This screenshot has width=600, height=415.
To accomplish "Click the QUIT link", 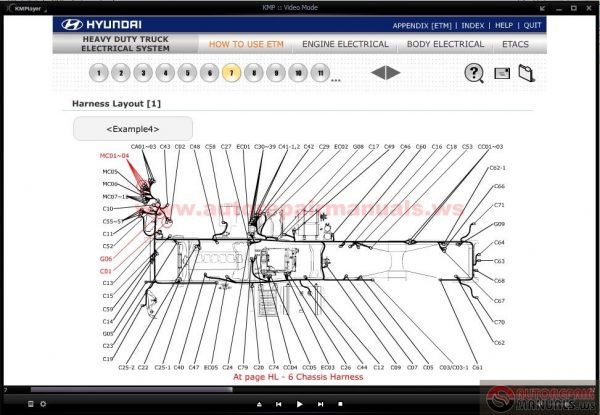I will click(532, 26).
